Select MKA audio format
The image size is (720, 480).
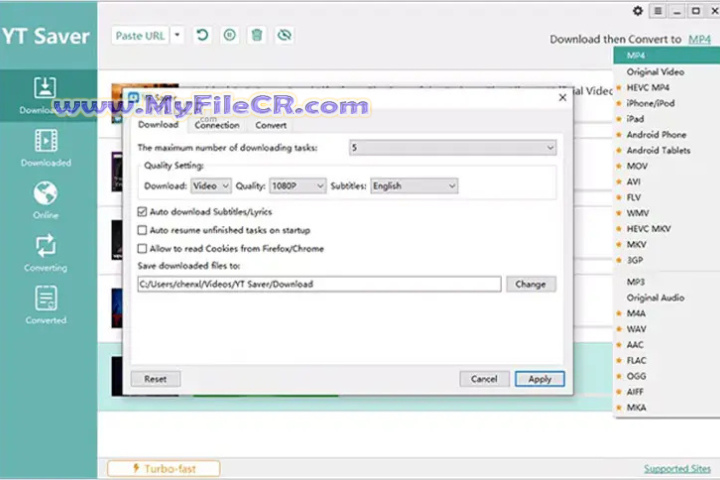pyautogui.click(x=667, y=407)
